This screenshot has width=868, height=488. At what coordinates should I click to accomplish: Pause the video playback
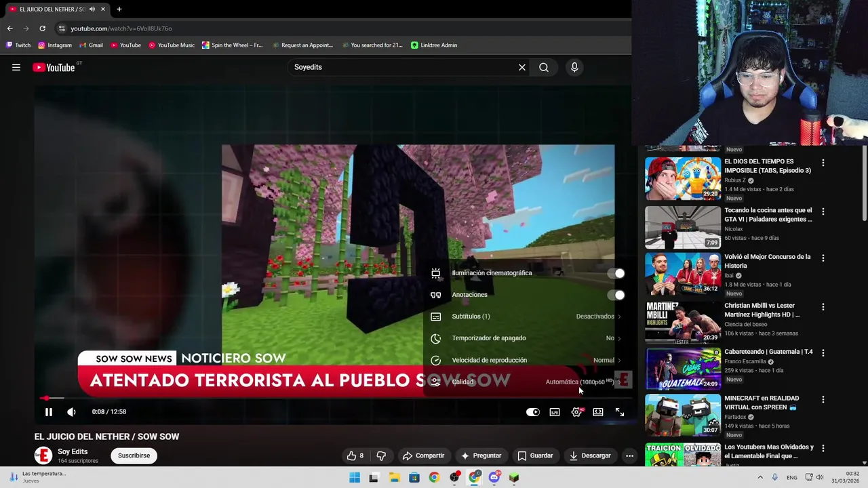[x=49, y=412]
